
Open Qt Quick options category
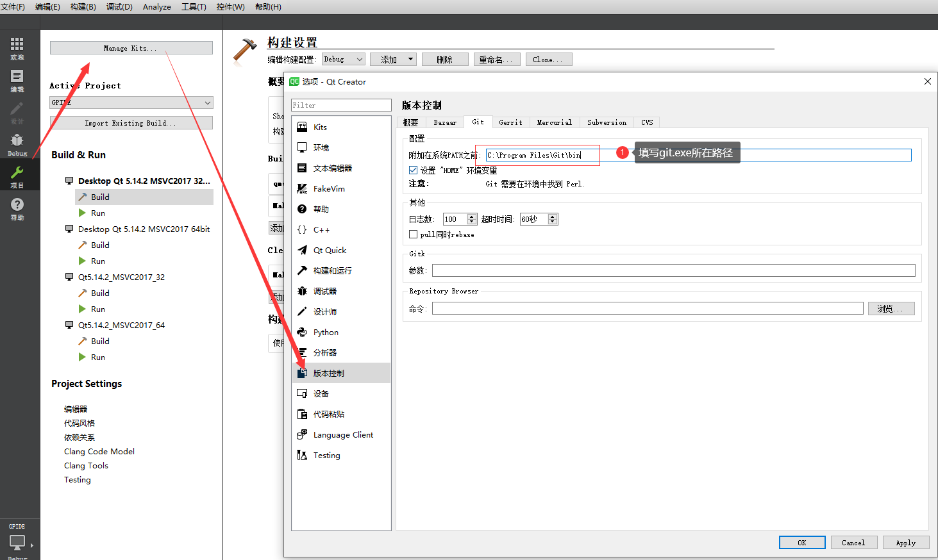pos(341,250)
